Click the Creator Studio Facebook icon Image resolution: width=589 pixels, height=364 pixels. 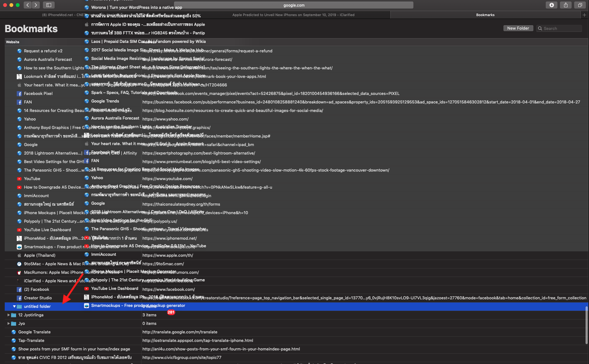click(x=19, y=298)
